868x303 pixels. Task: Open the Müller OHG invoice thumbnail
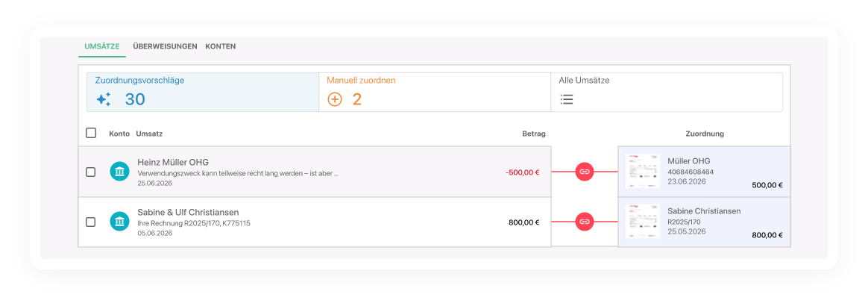(642, 172)
